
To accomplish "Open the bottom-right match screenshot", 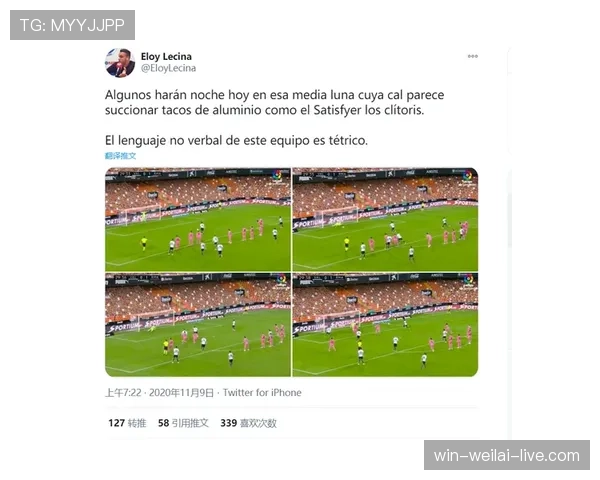I will (385, 325).
